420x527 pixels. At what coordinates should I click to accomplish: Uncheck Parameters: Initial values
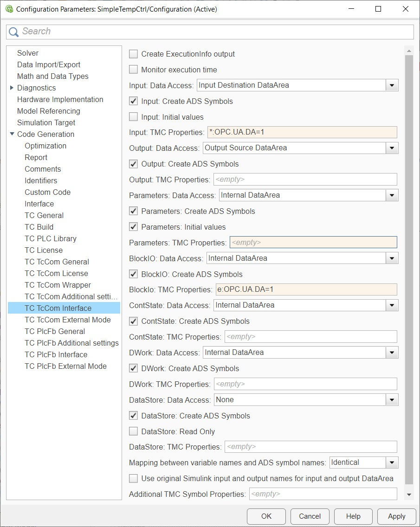click(x=134, y=227)
